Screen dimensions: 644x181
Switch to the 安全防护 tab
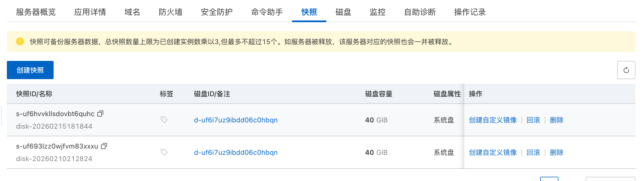(217, 12)
